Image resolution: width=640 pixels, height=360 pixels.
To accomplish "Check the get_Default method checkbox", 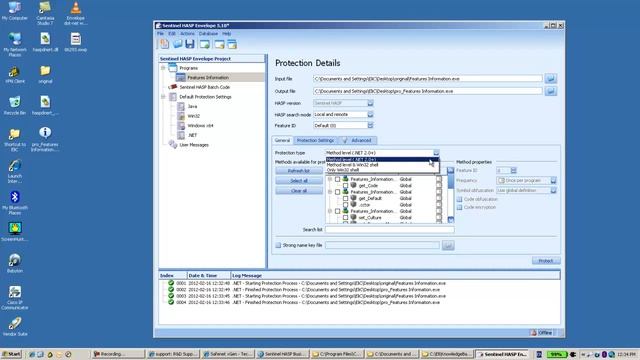I will point(345,198).
